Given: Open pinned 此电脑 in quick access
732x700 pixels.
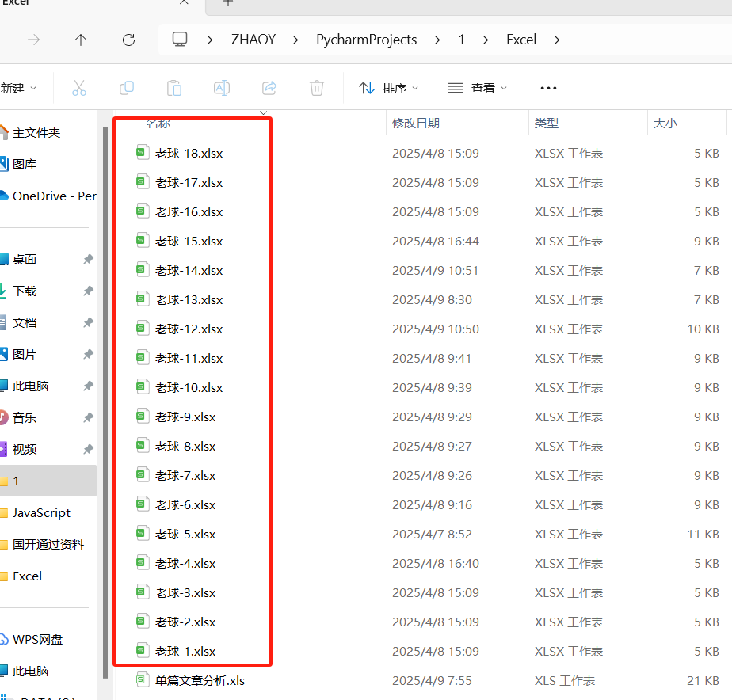Looking at the screenshot, I should (30, 386).
